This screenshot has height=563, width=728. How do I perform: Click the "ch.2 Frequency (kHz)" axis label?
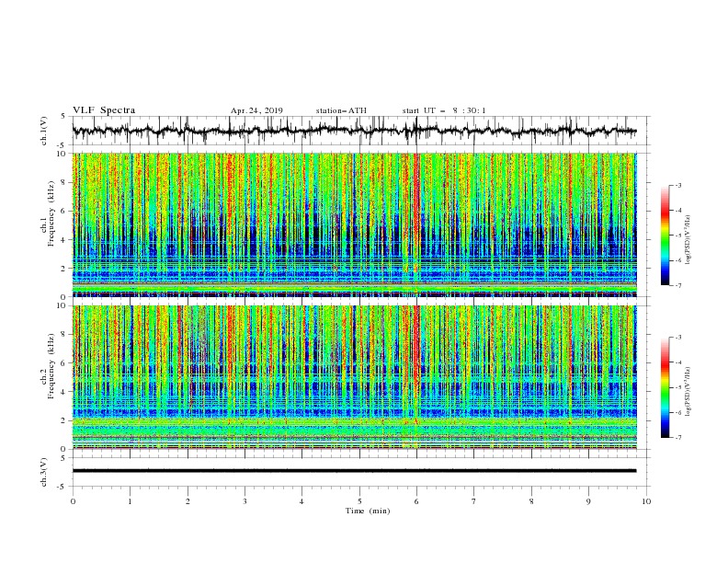coord(47,366)
